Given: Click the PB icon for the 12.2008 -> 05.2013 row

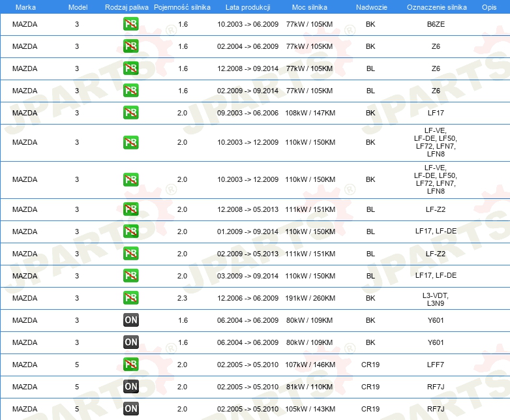Looking at the screenshot, I should coord(130,209).
